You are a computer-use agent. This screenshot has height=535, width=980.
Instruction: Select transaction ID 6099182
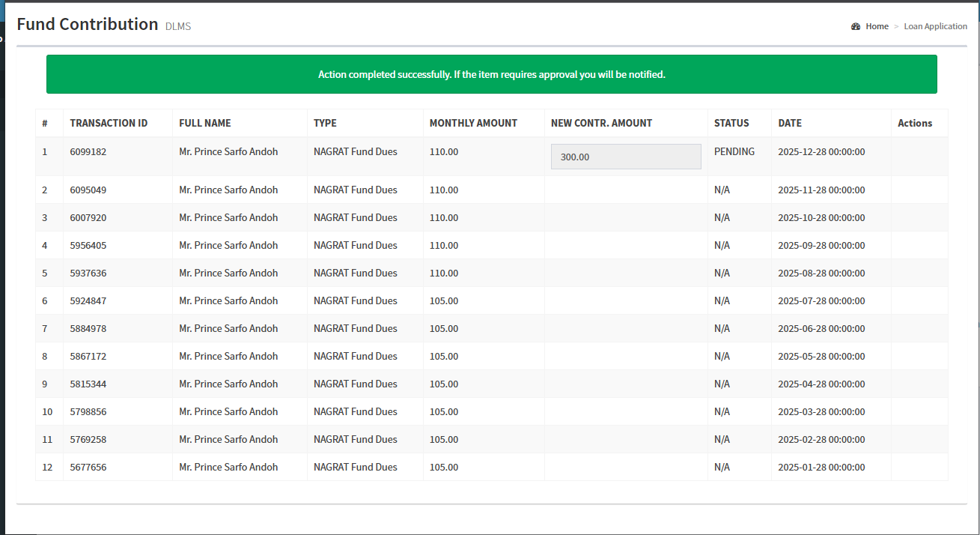click(88, 151)
